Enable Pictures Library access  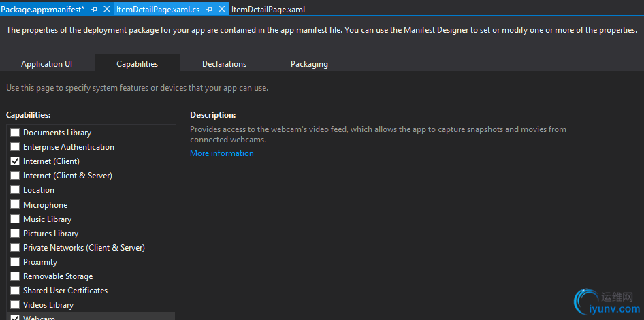tap(15, 234)
